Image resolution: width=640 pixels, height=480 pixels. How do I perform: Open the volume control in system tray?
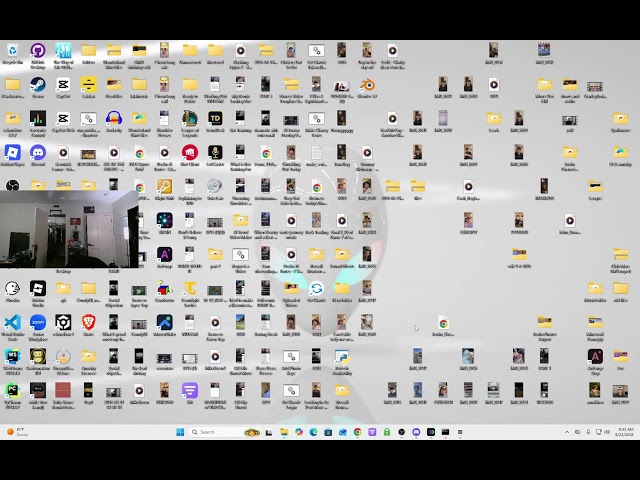(607, 432)
